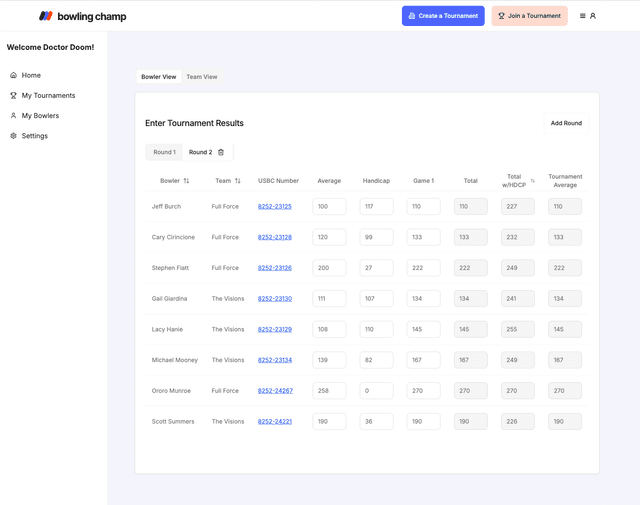This screenshot has height=505, width=640.
Task: Sort by Bowler column arrows icon
Action: [186, 180]
